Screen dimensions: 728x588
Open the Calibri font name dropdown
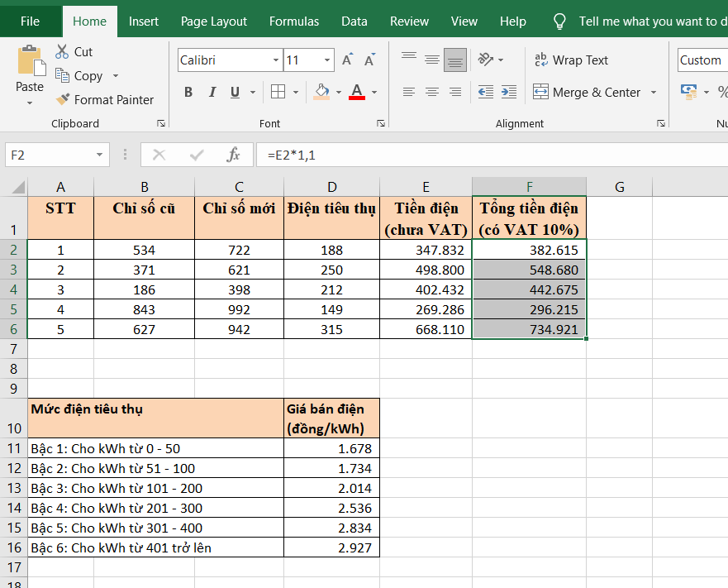[x=276, y=60]
